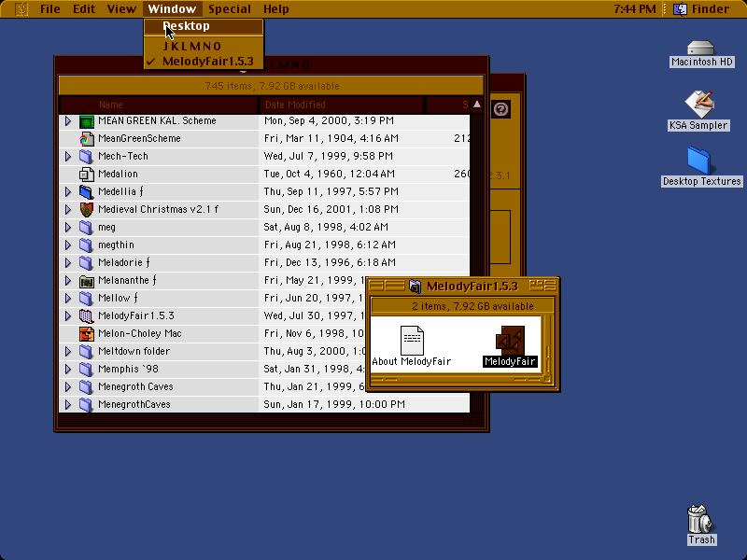The width and height of the screenshot is (747, 560).
Task: Open the Macintosh HD drive icon
Action: coord(701,48)
